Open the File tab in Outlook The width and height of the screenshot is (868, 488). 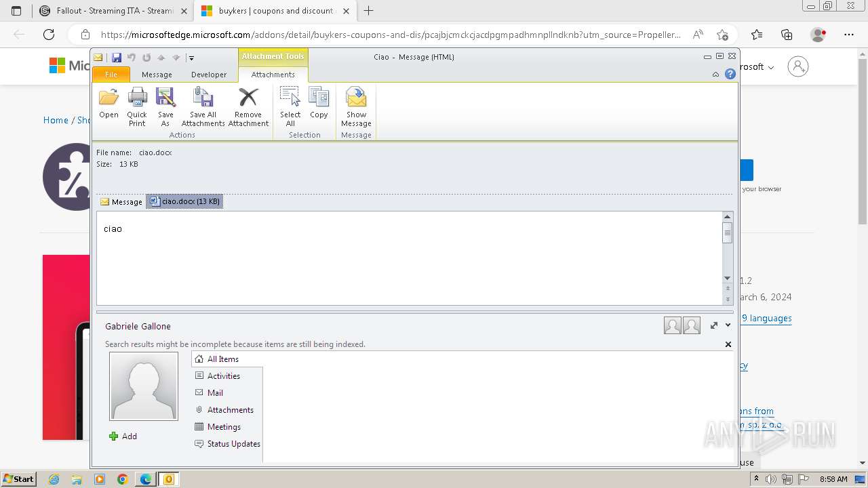click(111, 75)
